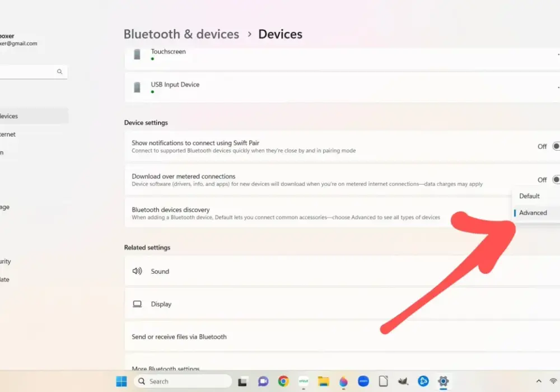560x392 pixels.
Task: Click the Sound speaker icon
Action: coord(137,271)
